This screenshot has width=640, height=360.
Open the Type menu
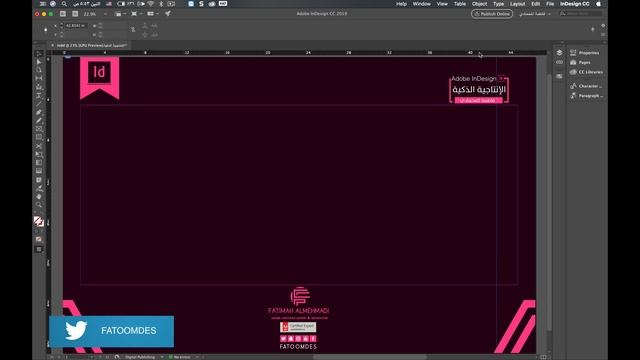tap(498, 4)
